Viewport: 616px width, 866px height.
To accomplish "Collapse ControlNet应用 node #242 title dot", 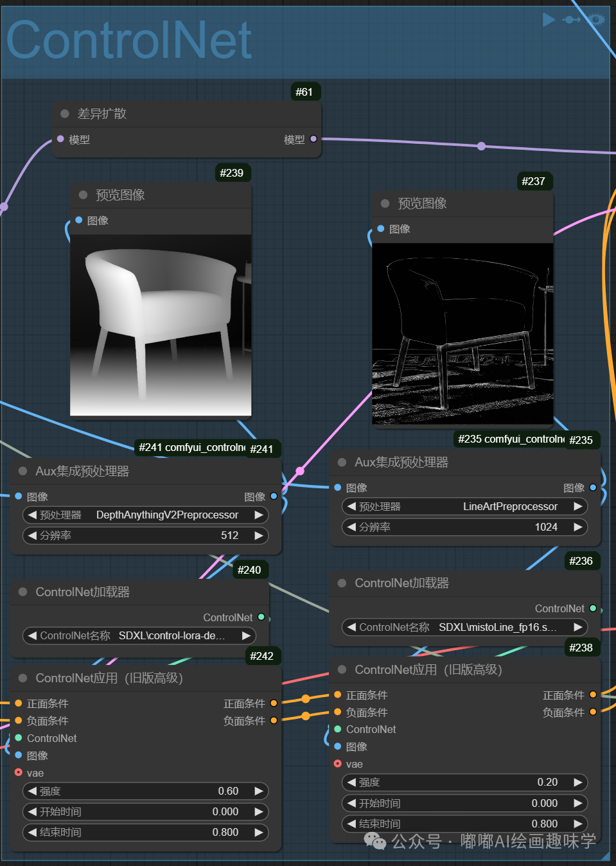I will (22, 678).
